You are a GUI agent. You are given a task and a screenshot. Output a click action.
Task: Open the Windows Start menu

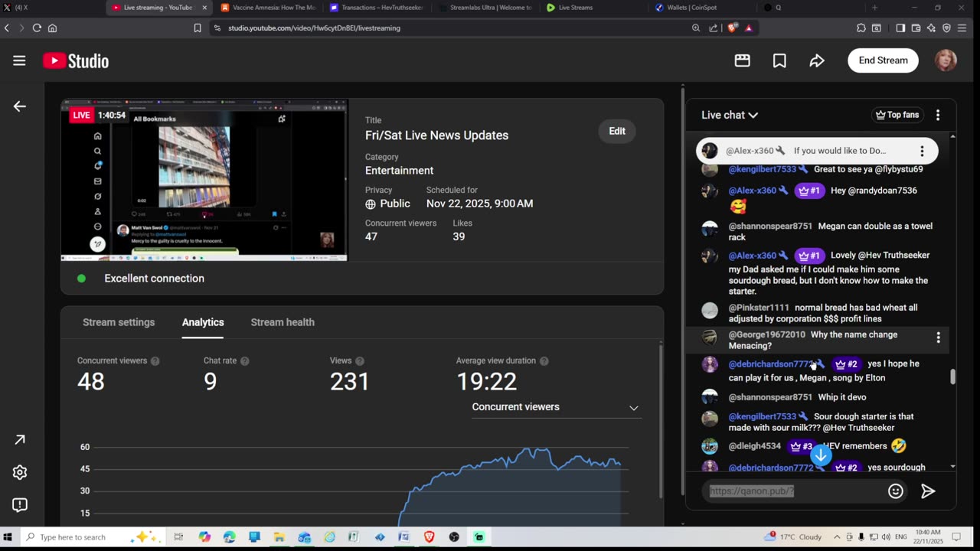click(9, 537)
